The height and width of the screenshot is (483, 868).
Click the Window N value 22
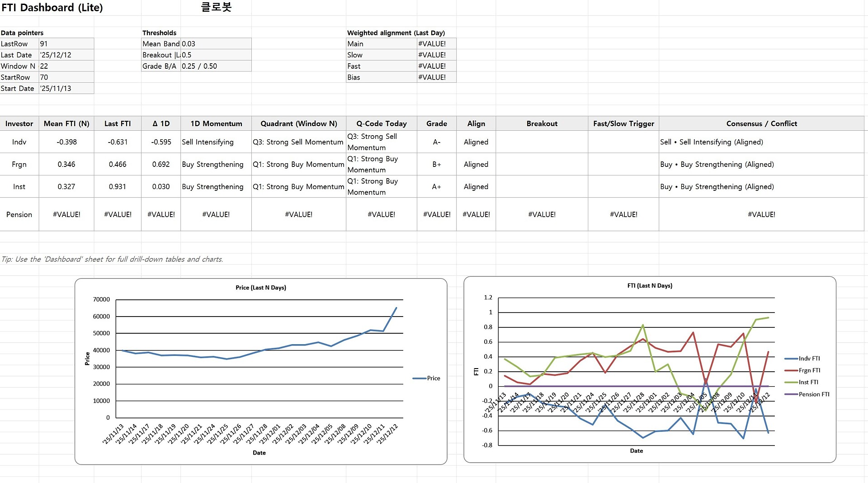[66, 66]
